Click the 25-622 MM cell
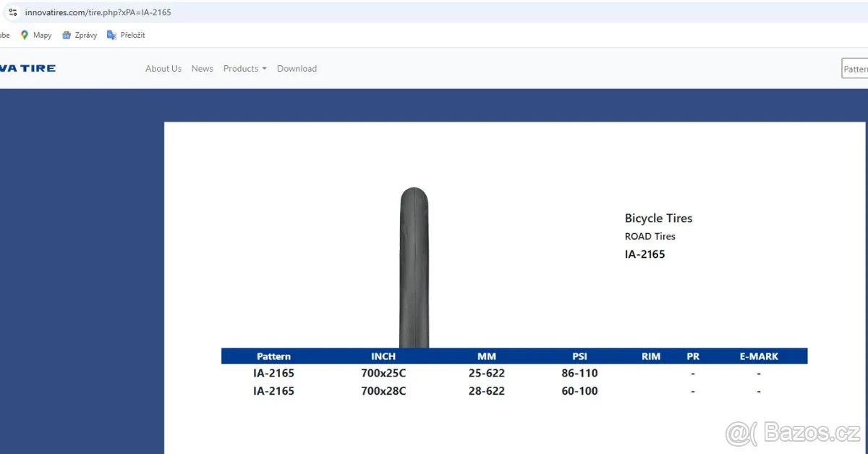This screenshot has width=868, height=454. 487,374
